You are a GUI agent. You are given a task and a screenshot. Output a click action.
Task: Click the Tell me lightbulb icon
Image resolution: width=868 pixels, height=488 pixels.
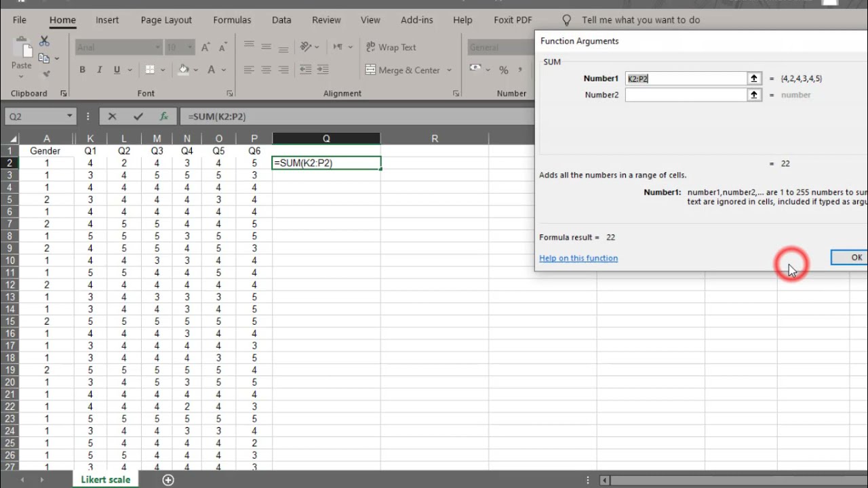point(567,20)
